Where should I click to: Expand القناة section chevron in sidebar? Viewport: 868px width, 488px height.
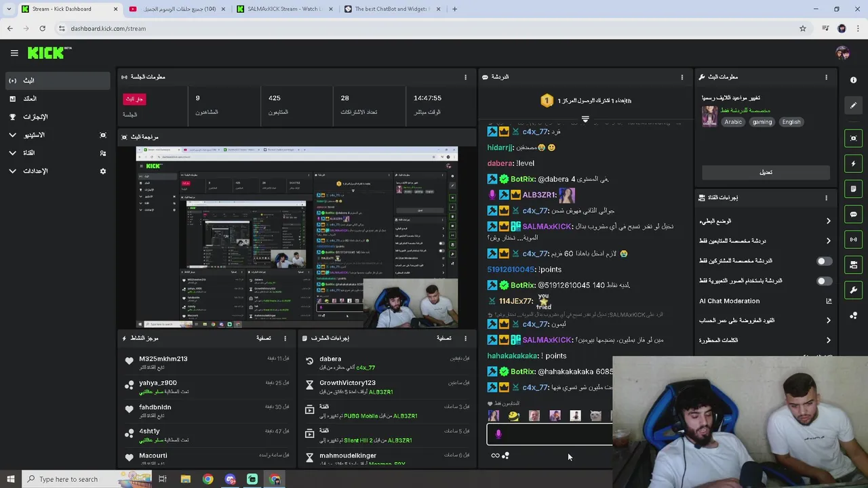[12, 153]
